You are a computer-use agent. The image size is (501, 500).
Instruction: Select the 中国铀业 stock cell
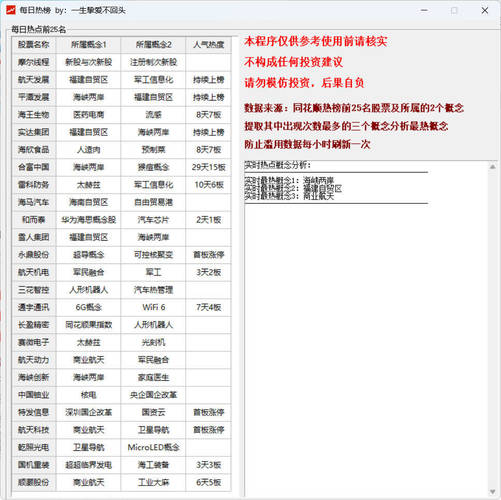point(34,395)
